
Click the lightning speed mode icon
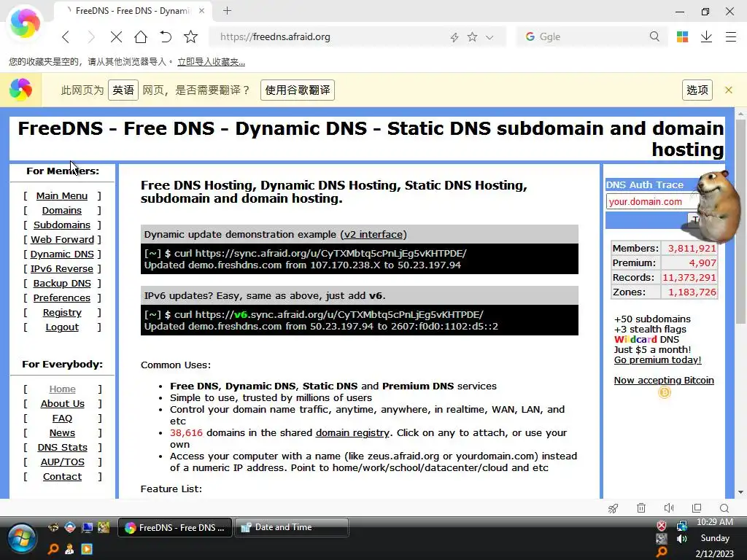tap(454, 37)
